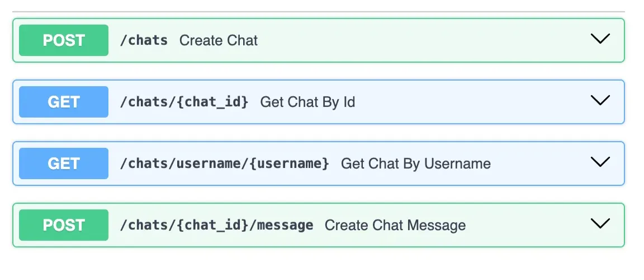
Task: Open the /chats/{chat_id}/message endpoint path
Action: (216, 225)
